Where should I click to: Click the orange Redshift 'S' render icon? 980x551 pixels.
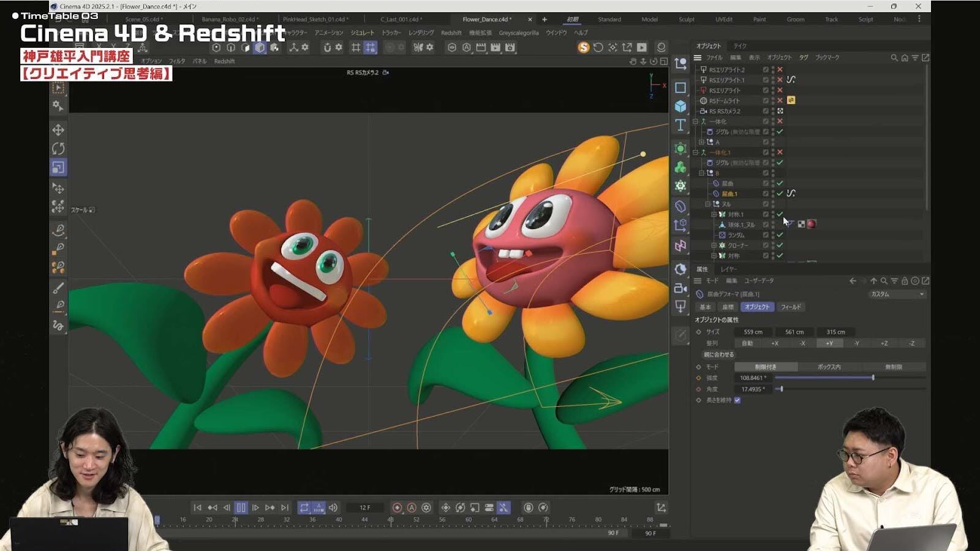pyautogui.click(x=583, y=47)
